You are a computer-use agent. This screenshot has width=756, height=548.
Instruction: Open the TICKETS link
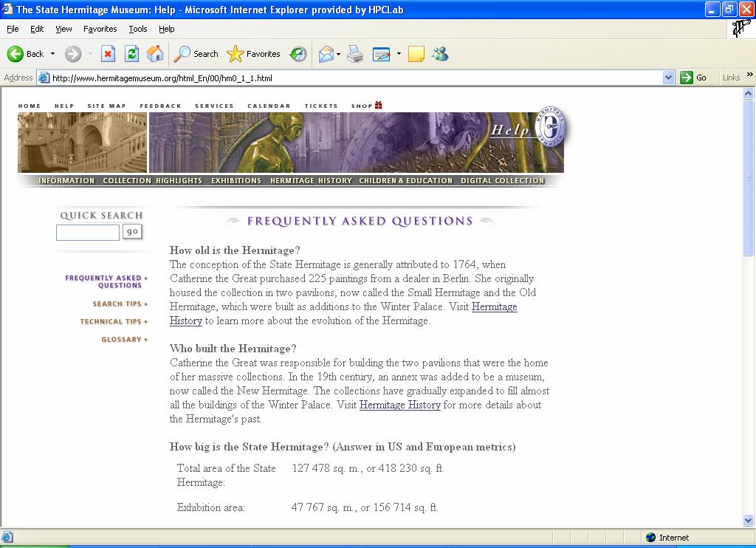(321, 106)
